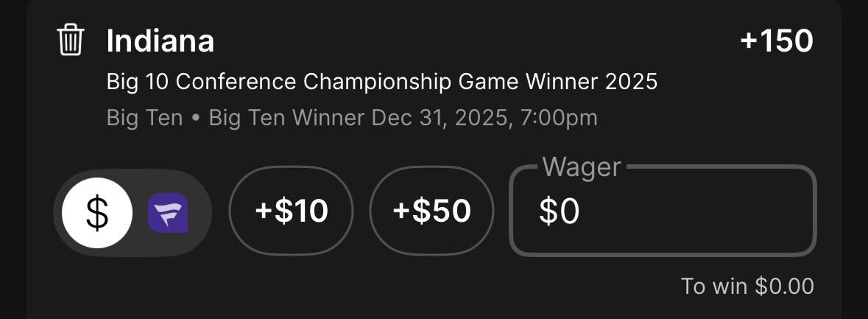868x319 pixels.
Task: Click the +150 odds value
Action: pos(777,41)
